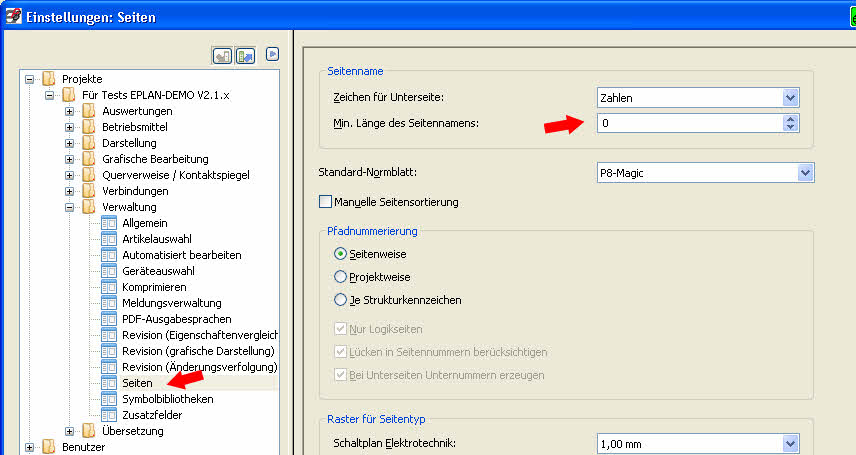Click the settings page icon beside Zusatzfelder

(109, 415)
